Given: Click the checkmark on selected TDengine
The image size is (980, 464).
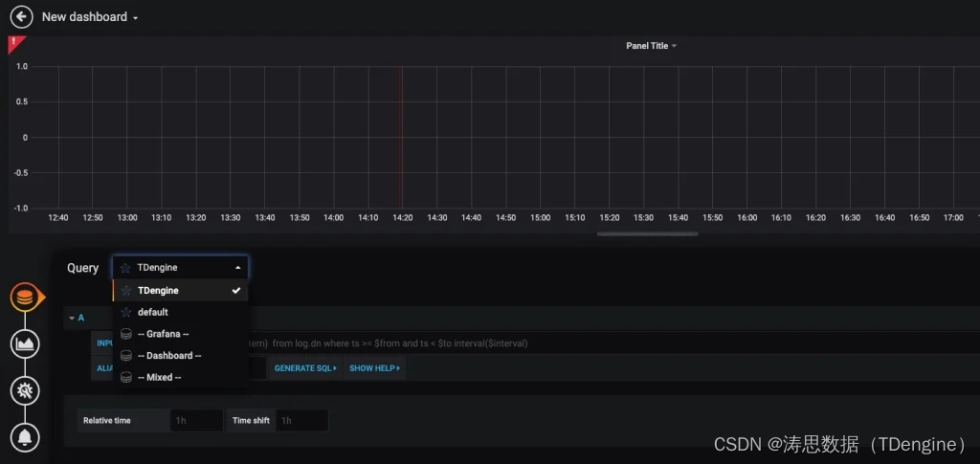Looking at the screenshot, I should click(235, 291).
